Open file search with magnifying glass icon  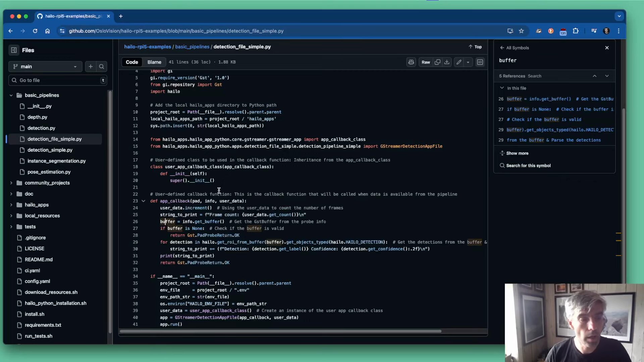coord(101,66)
